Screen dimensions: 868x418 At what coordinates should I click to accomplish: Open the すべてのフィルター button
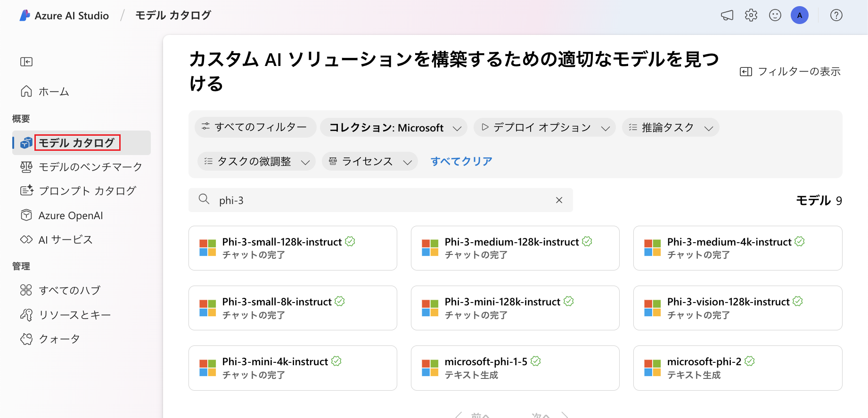pos(255,127)
